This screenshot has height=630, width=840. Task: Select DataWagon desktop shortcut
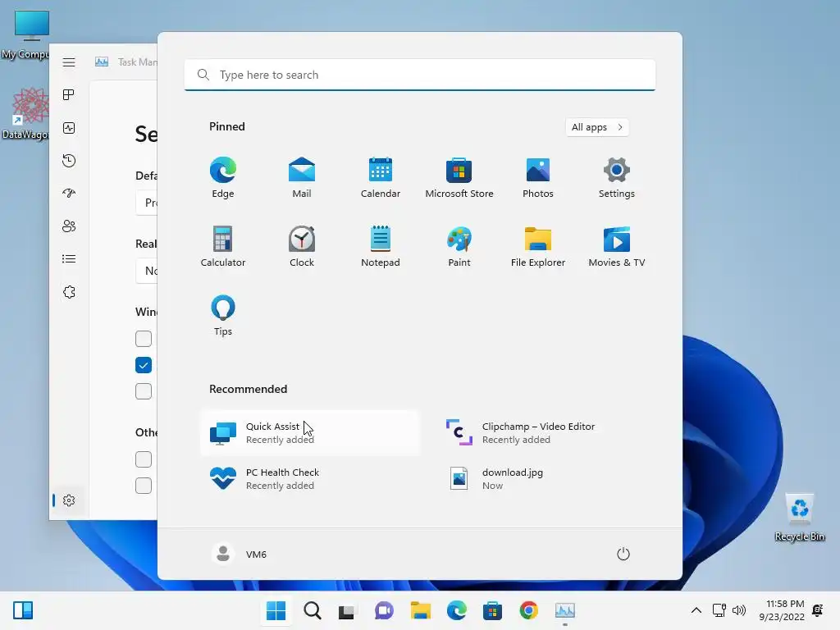click(27, 114)
